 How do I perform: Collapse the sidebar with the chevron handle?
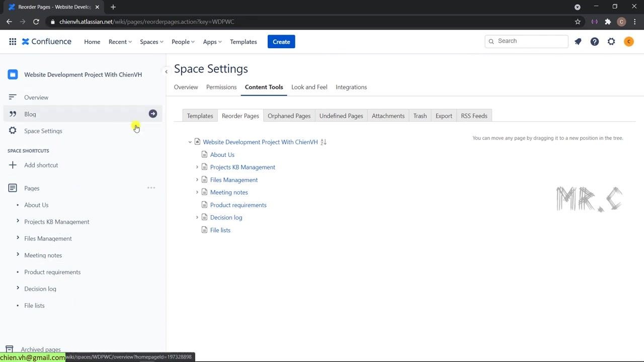tap(166, 71)
